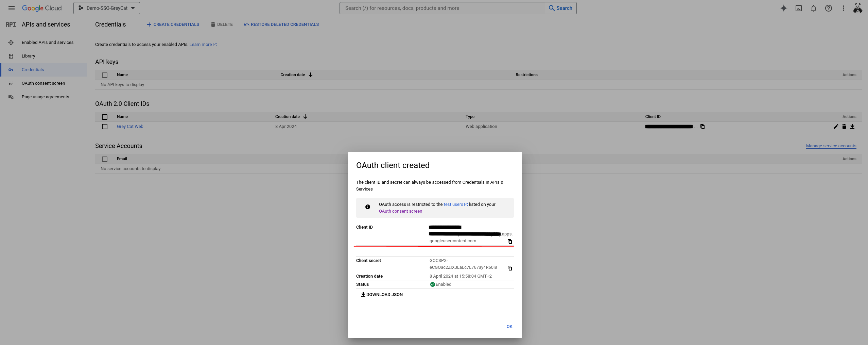Open OAuth consent screen in sidebar
Viewport: 868px width, 345px height.
pyautogui.click(x=44, y=83)
